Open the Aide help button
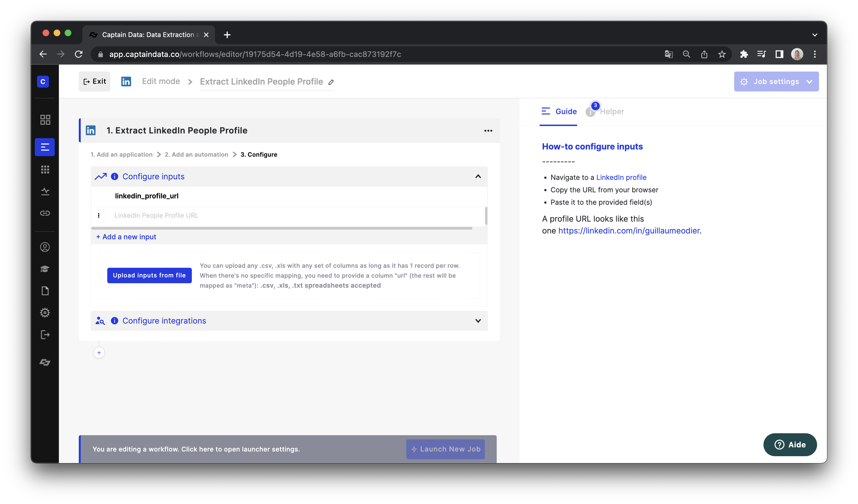The height and width of the screenshot is (504, 858). [790, 445]
